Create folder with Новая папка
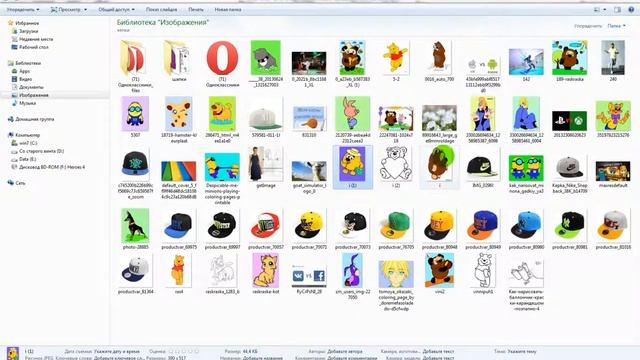Image resolution: width=640 pixels, height=360 pixels. coord(228,9)
